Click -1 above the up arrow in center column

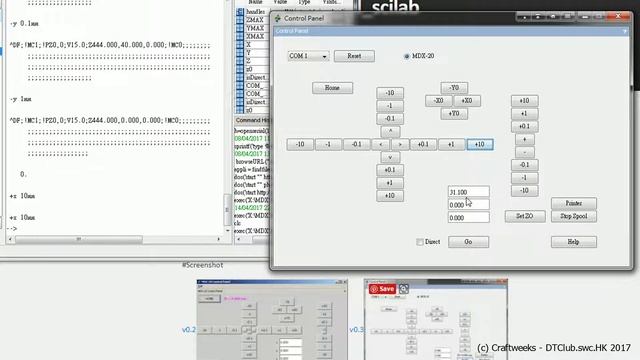(x=390, y=106)
